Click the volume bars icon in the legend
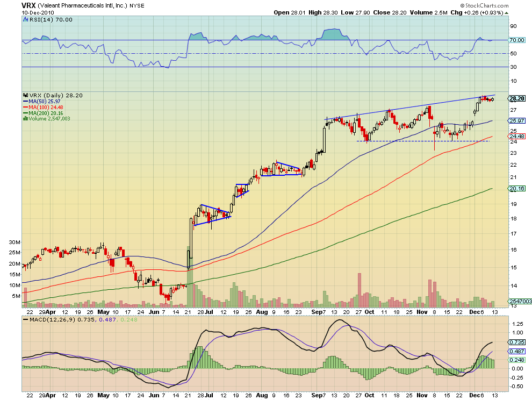This screenshot has height=400, width=532. tap(25, 118)
